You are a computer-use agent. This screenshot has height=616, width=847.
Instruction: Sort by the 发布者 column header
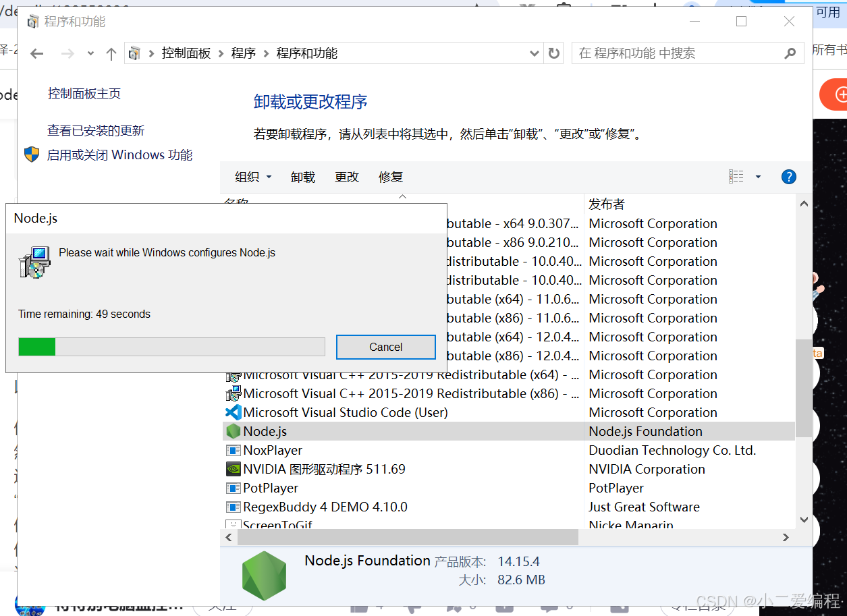tap(607, 204)
